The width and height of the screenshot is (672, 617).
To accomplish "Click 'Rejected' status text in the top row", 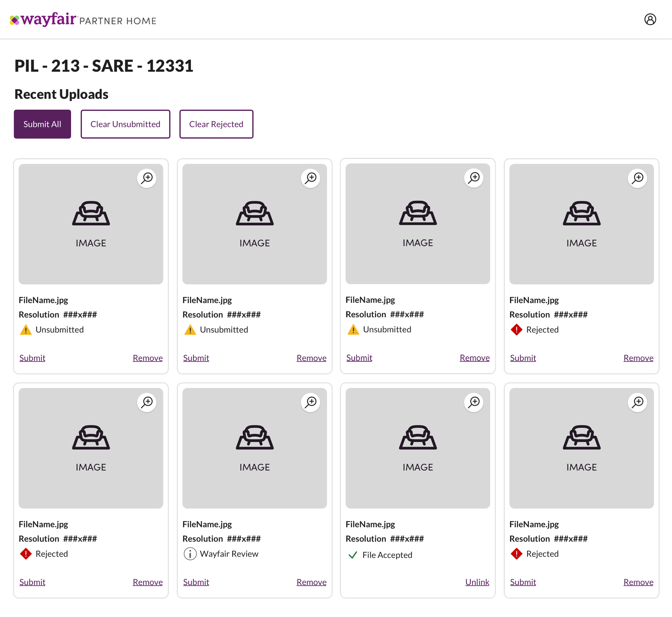I will (542, 330).
